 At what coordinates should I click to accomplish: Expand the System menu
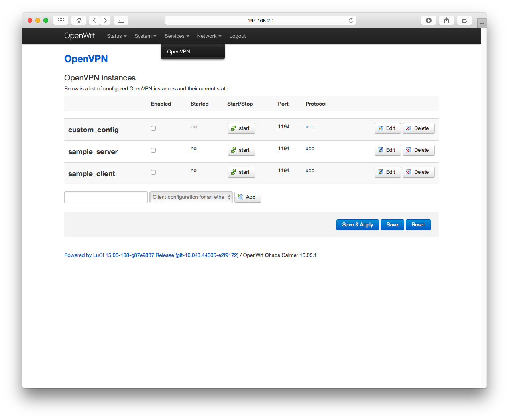point(145,36)
